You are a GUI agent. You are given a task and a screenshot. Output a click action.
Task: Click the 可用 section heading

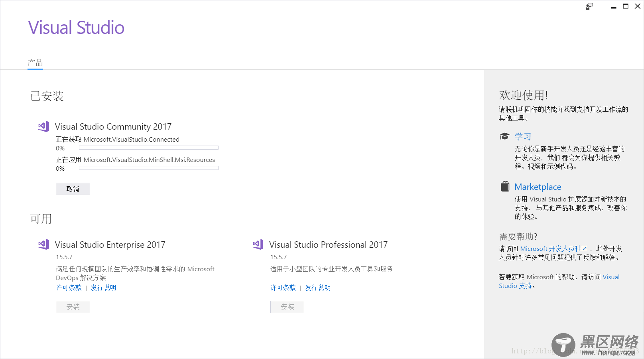pos(41,219)
